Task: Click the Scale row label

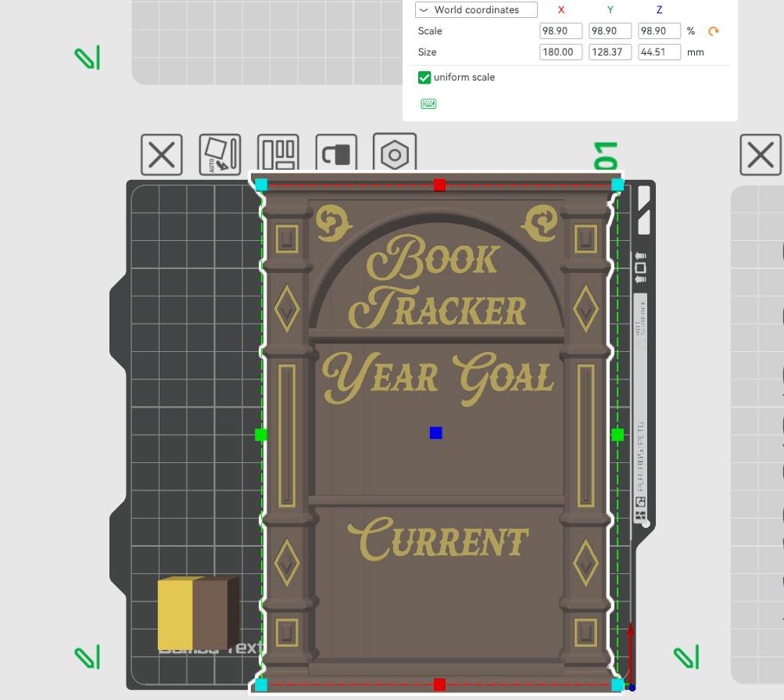Action: click(430, 31)
